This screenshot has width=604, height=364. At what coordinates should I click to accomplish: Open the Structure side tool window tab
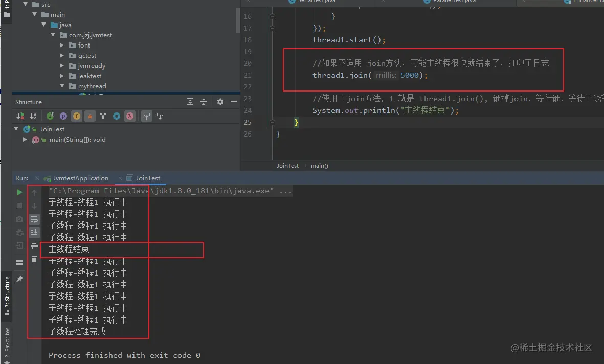[x=7, y=295]
